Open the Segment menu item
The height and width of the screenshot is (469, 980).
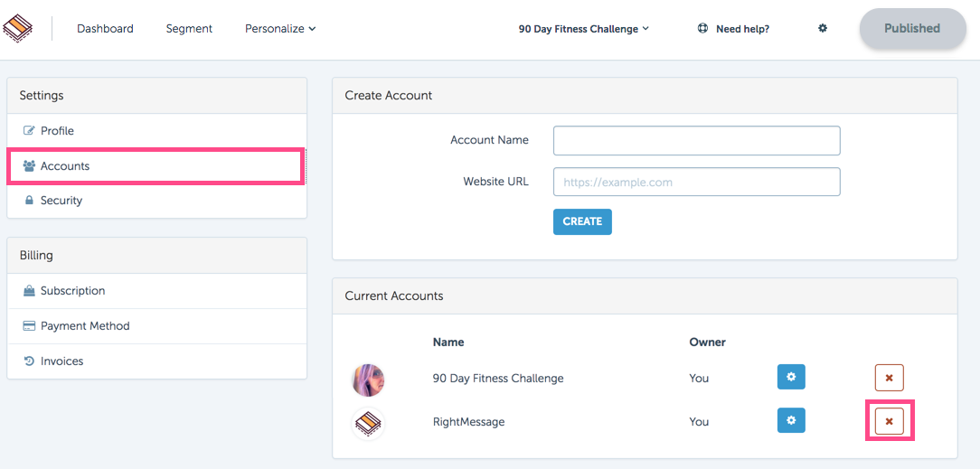[189, 29]
